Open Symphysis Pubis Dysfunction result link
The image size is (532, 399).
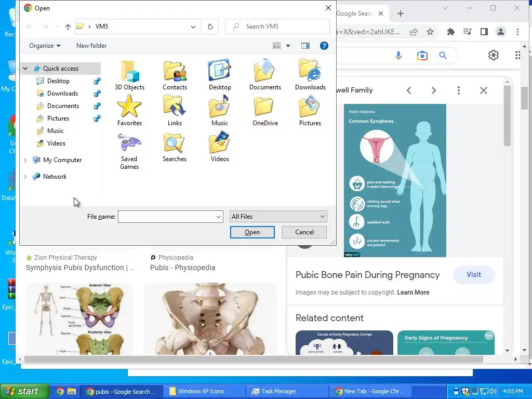[80, 268]
